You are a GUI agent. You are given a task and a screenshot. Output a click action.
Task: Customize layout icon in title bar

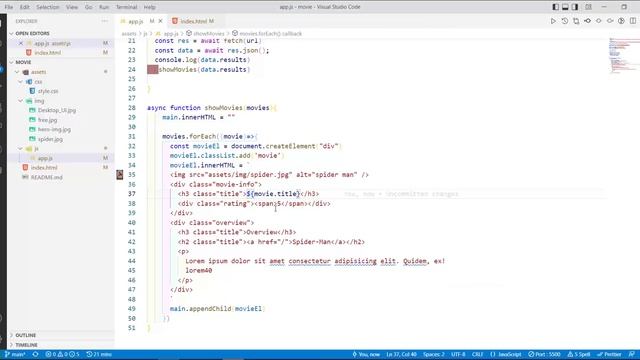[588, 7]
